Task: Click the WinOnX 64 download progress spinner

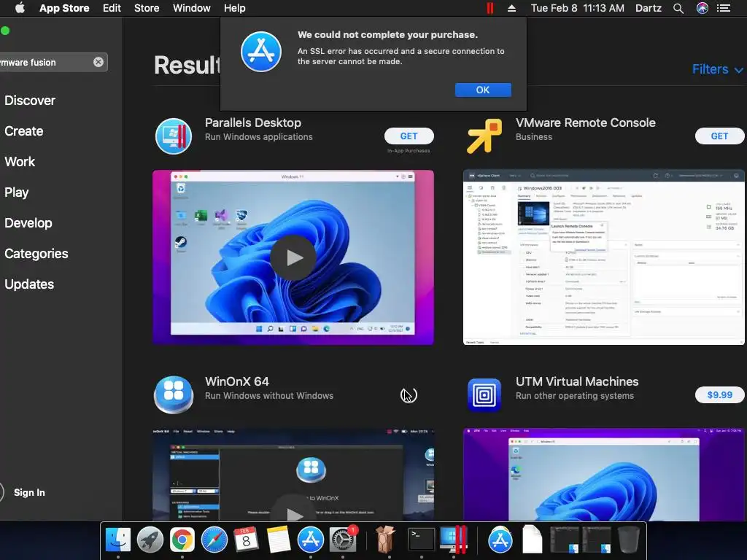Action: tap(409, 394)
